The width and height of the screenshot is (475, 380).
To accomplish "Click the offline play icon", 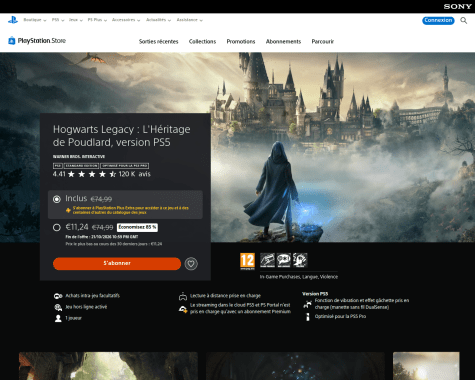I will coord(58,307).
